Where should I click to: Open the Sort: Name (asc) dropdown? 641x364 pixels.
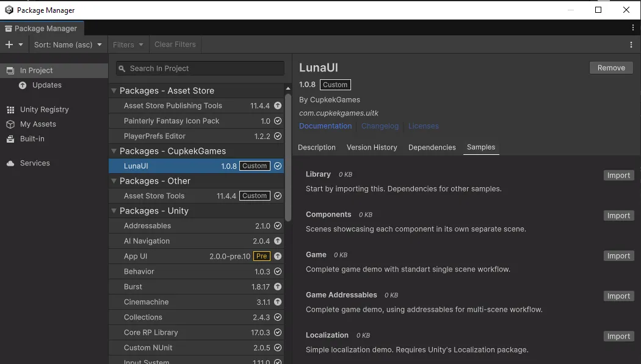tap(68, 45)
